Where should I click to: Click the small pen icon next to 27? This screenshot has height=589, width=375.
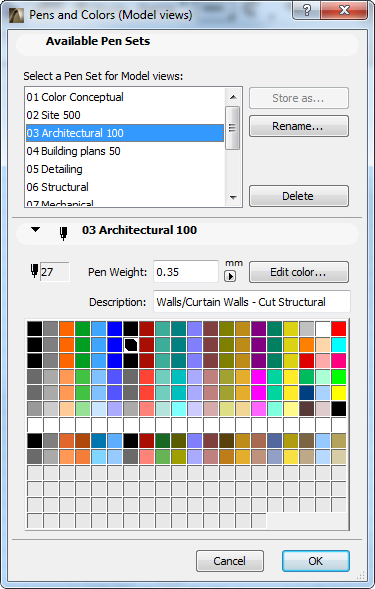pos(34,271)
